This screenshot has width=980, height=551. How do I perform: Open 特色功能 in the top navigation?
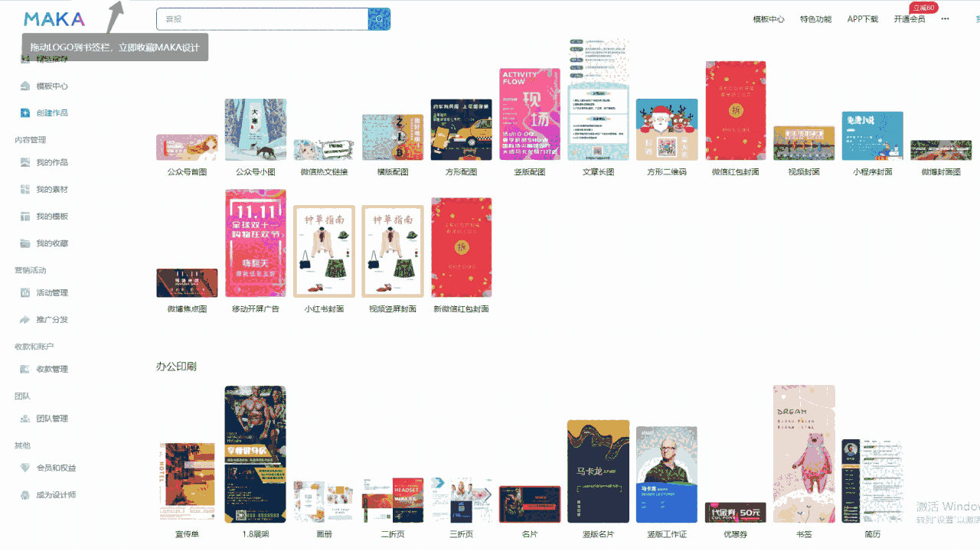(x=815, y=19)
